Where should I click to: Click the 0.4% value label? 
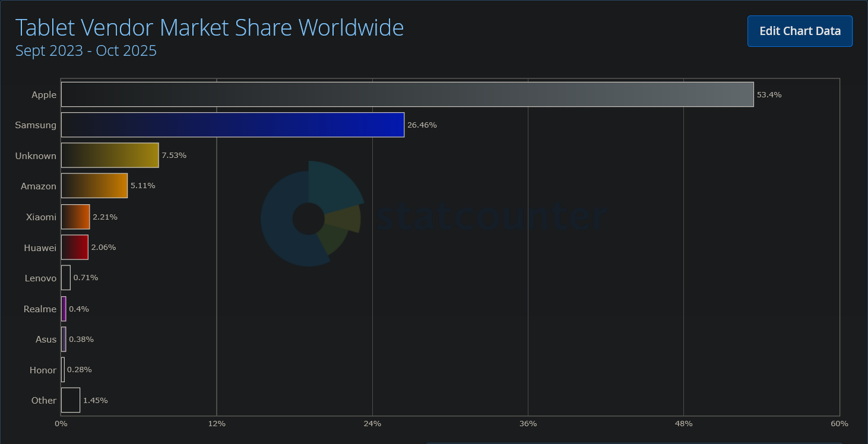pyautogui.click(x=79, y=309)
